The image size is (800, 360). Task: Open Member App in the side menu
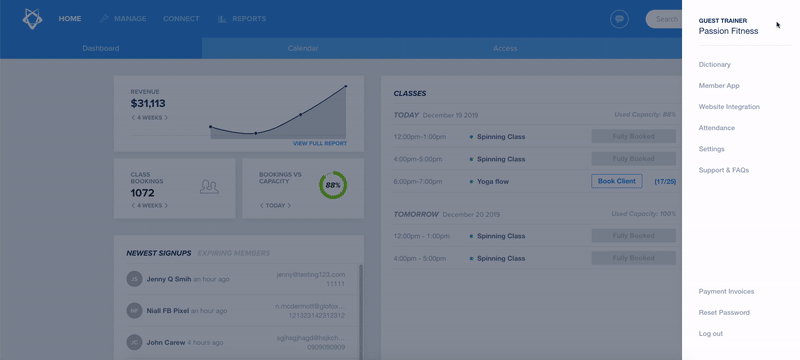pyautogui.click(x=719, y=86)
